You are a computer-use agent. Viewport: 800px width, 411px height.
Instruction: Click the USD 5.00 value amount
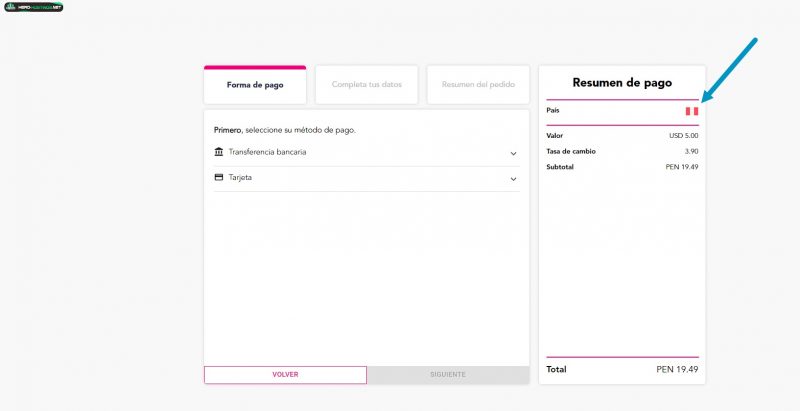tap(683, 136)
